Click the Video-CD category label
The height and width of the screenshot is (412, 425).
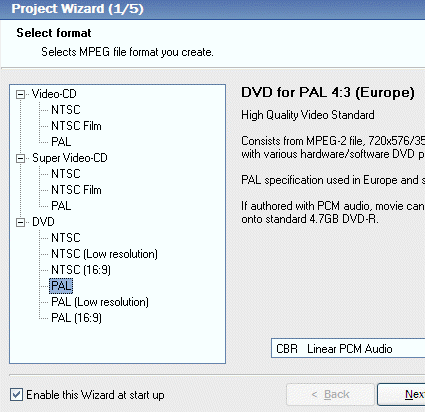point(54,94)
